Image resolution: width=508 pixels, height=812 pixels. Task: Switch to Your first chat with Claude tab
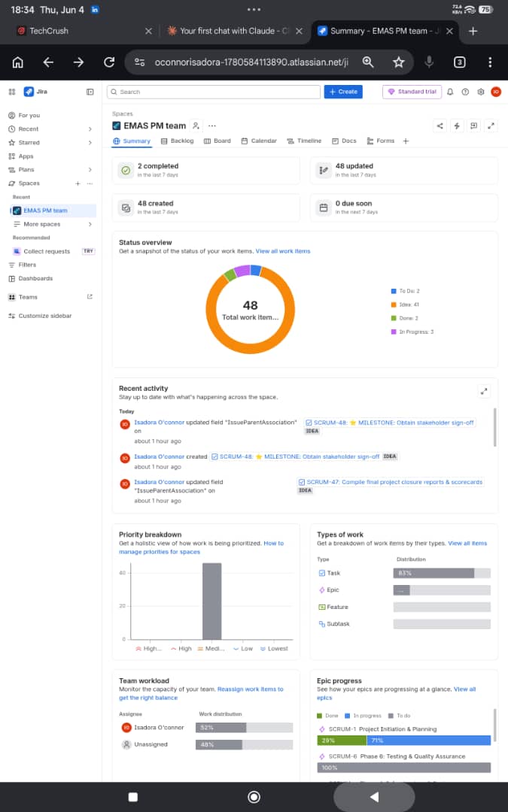[x=233, y=31]
